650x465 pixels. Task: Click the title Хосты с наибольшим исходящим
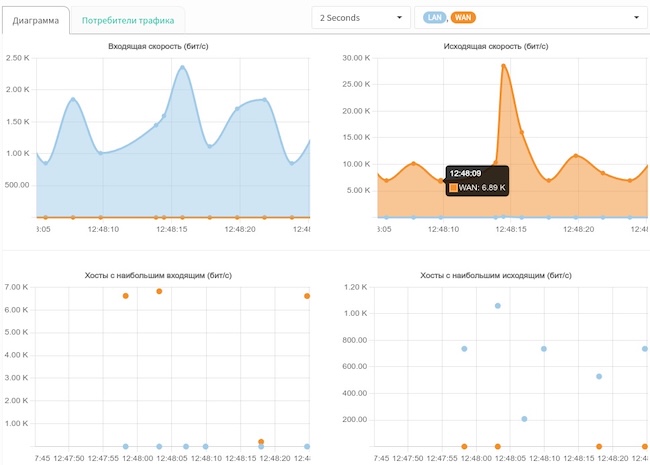[496, 275]
